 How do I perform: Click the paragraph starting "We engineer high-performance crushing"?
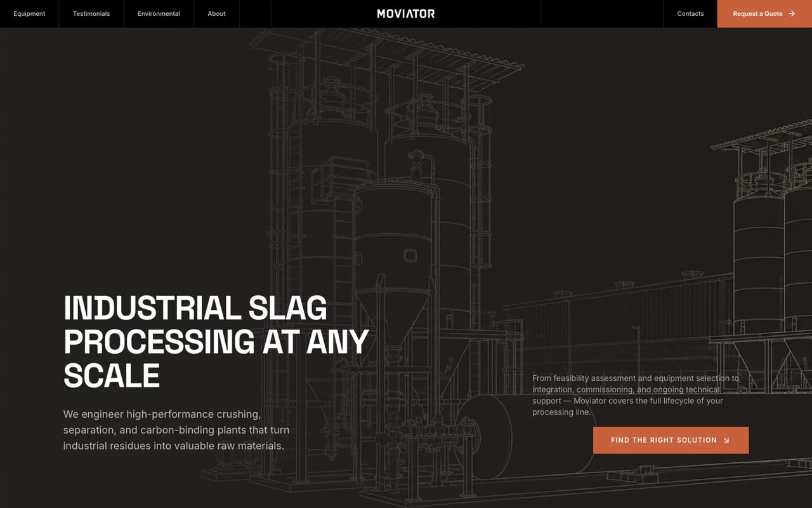[x=176, y=430]
